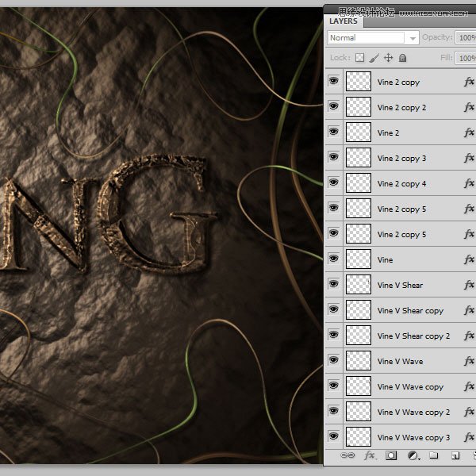Create a new group with the folder icon
476x476 pixels.
[434, 455]
